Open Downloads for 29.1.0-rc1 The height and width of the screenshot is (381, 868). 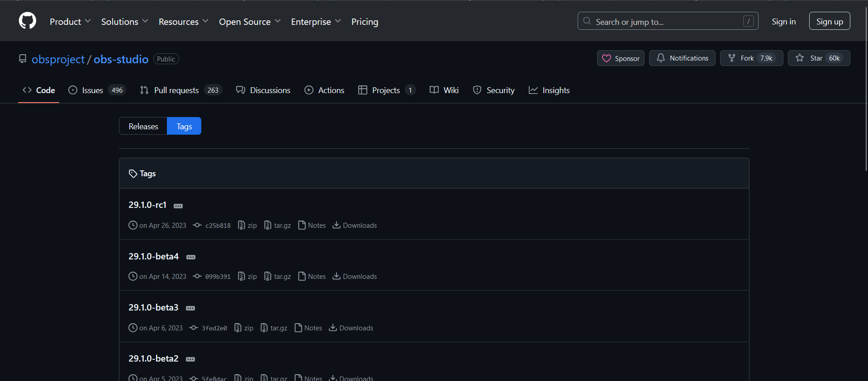click(355, 226)
